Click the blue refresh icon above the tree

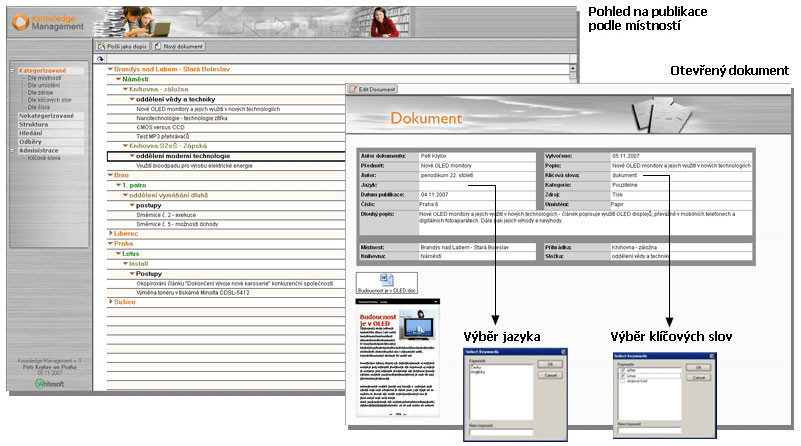pos(100,59)
